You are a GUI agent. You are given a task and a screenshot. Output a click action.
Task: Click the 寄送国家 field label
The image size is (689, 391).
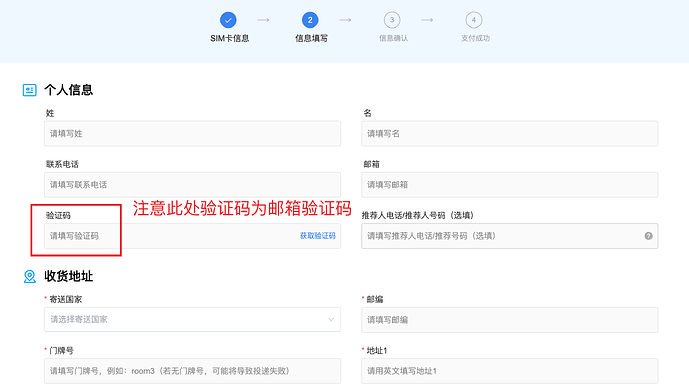[x=65, y=299]
